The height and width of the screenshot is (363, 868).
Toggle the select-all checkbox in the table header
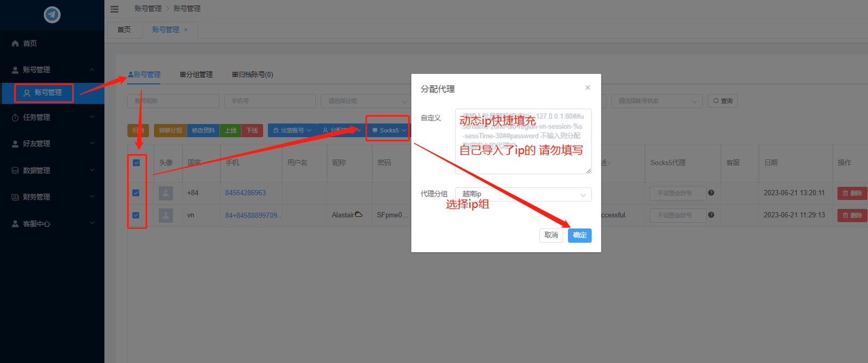(136, 163)
